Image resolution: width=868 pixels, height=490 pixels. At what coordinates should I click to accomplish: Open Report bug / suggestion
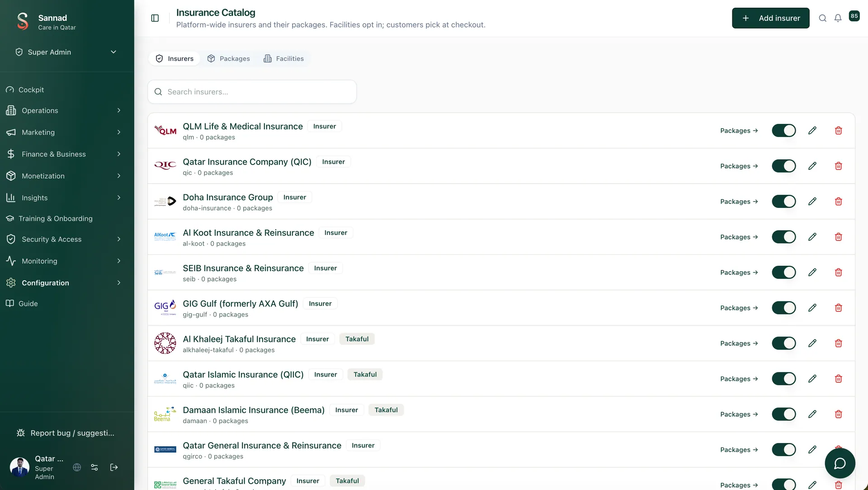point(66,433)
